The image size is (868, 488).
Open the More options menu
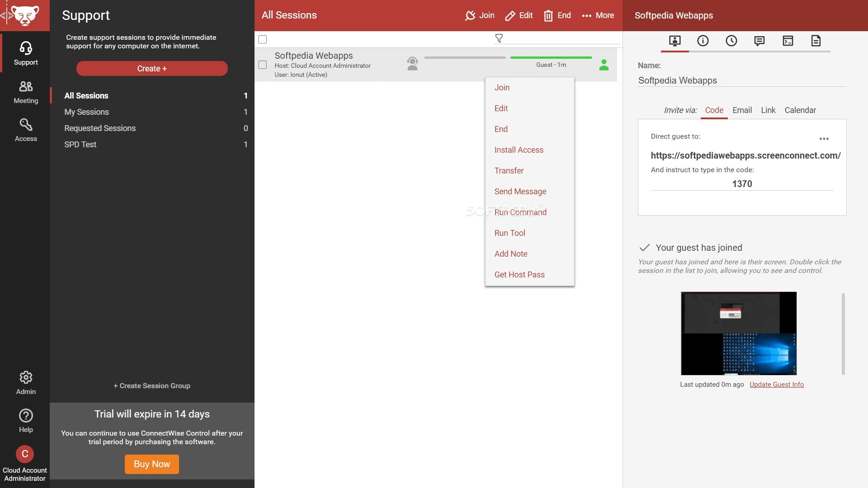[598, 15]
